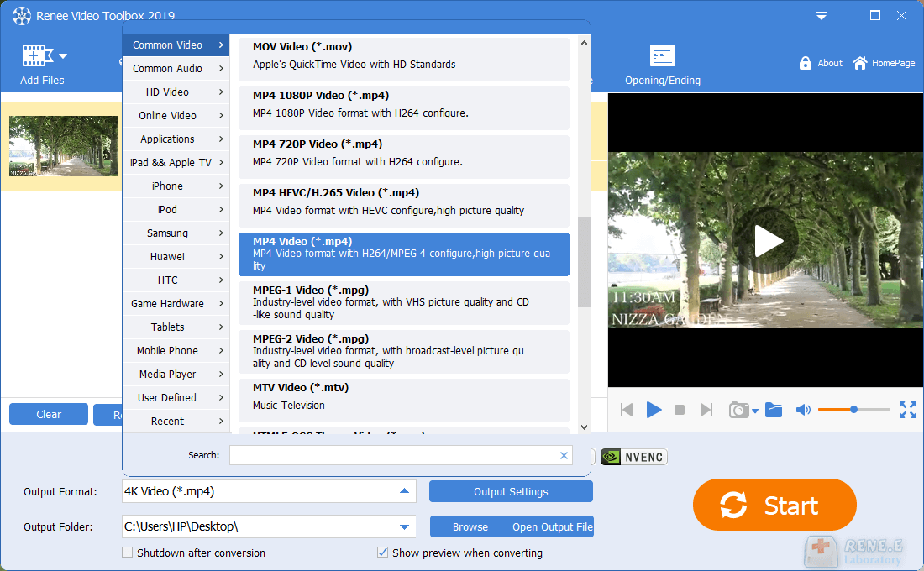
Task: Expand the iPod category arrow
Action: pos(221,210)
